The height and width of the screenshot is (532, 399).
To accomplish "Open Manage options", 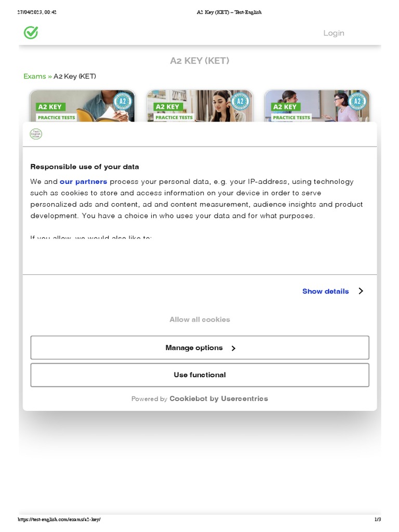I will (200, 348).
